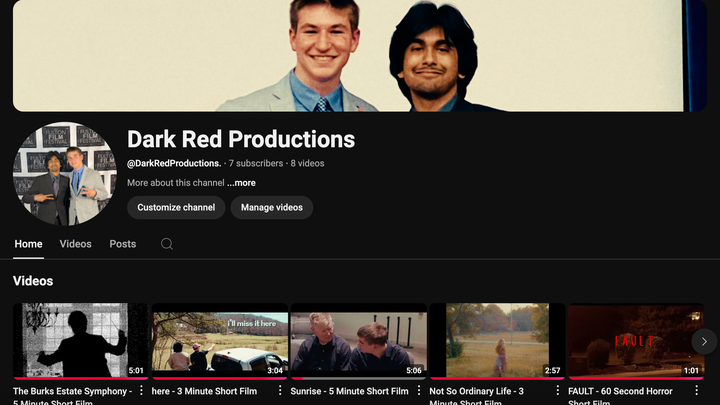Click the channel banner image
The width and height of the screenshot is (720, 405).
pos(360,55)
